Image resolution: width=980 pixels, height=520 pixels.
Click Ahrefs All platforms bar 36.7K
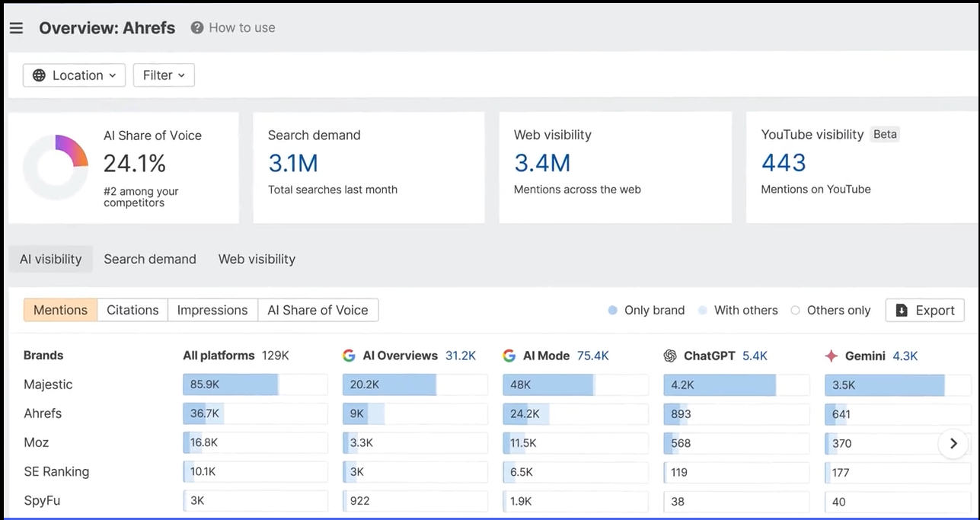pos(255,413)
